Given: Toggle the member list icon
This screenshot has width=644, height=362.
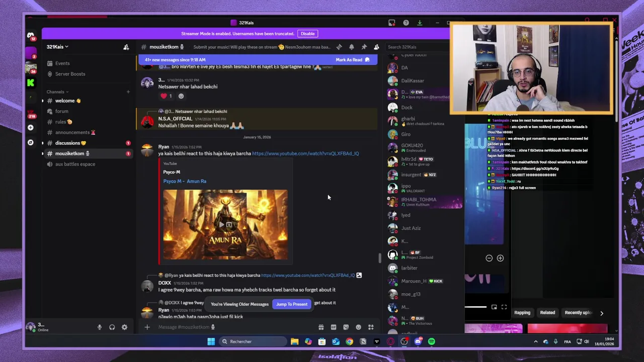Looking at the screenshot, I should tap(376, 47).
